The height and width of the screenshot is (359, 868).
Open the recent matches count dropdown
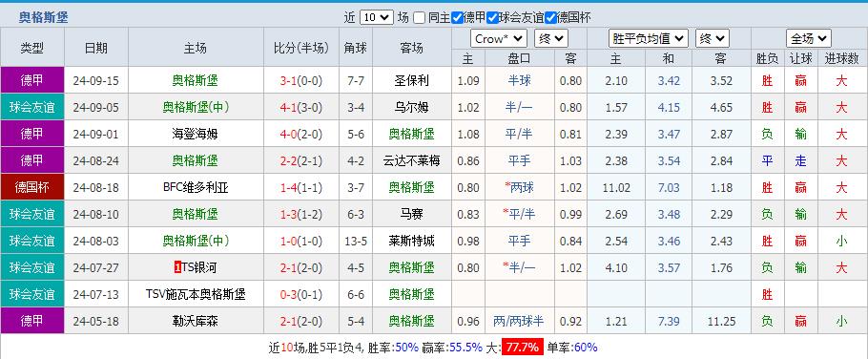(377, 17)
